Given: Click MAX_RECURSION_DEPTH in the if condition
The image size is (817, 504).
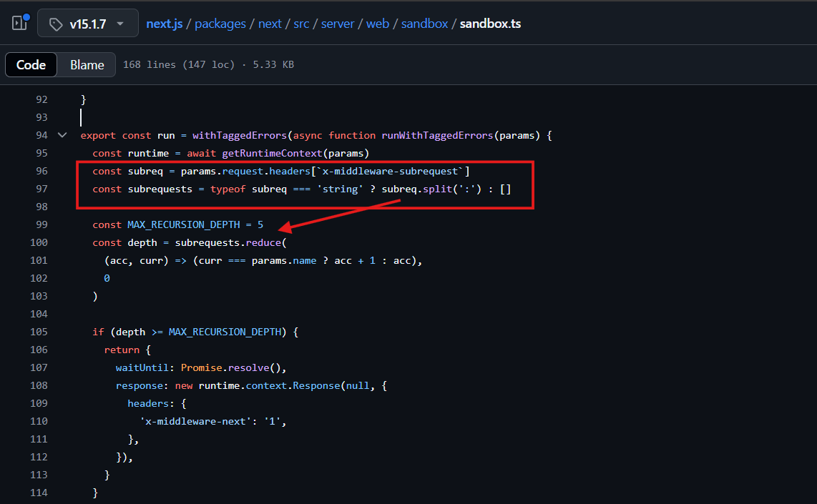Looking at the screenshot, I should pos(225,332).
